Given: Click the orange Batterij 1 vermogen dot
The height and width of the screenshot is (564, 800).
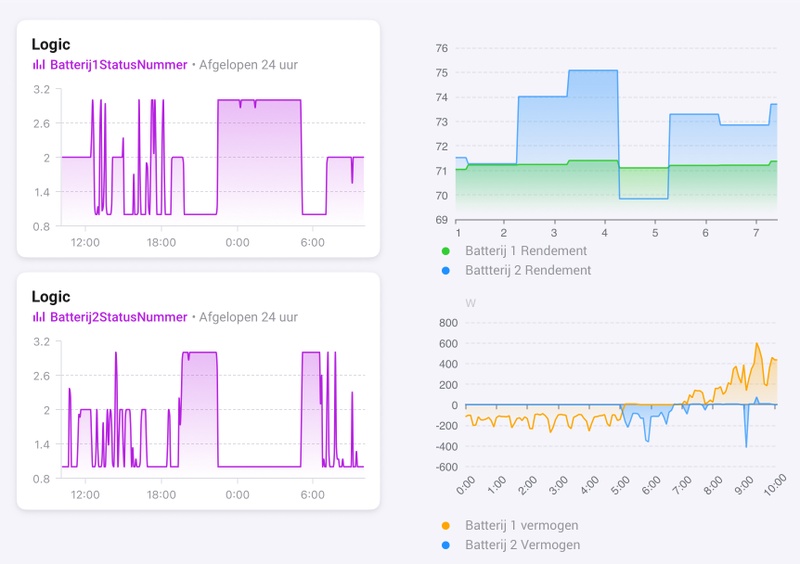Looking at the screenshot, I should pyautogui.click(x=445, y=526).
